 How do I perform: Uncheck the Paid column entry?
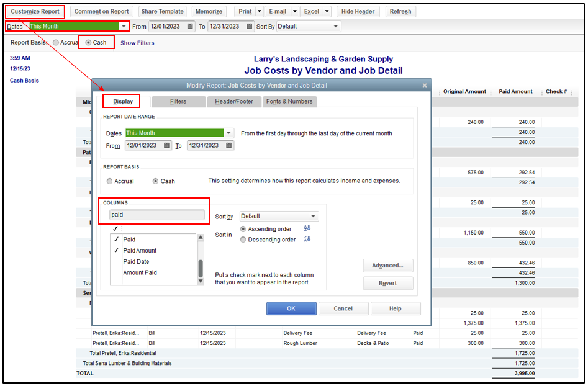116,239
